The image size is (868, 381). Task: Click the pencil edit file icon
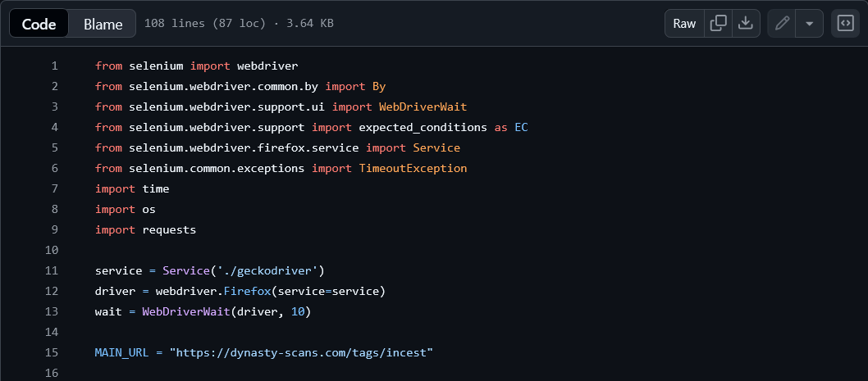point(782,23)
